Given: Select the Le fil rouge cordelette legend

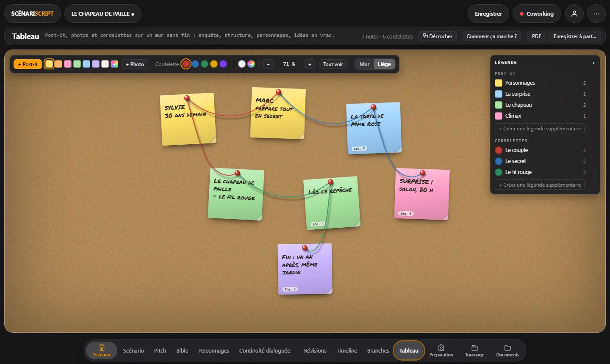Looking at the screenshot, I should pyautogui.click(x=540, y=172).
